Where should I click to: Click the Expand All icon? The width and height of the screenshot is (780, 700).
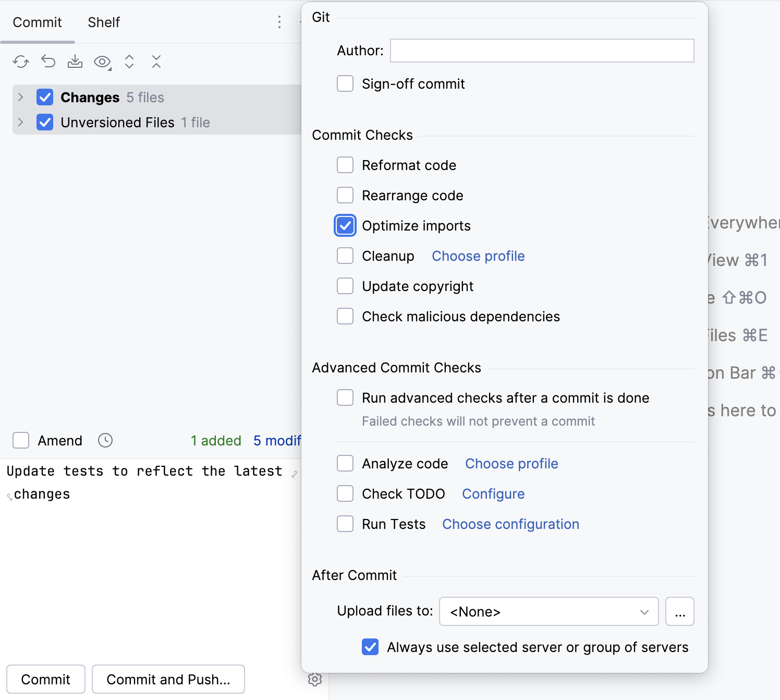pyautogui.click(x=129, y=62)
